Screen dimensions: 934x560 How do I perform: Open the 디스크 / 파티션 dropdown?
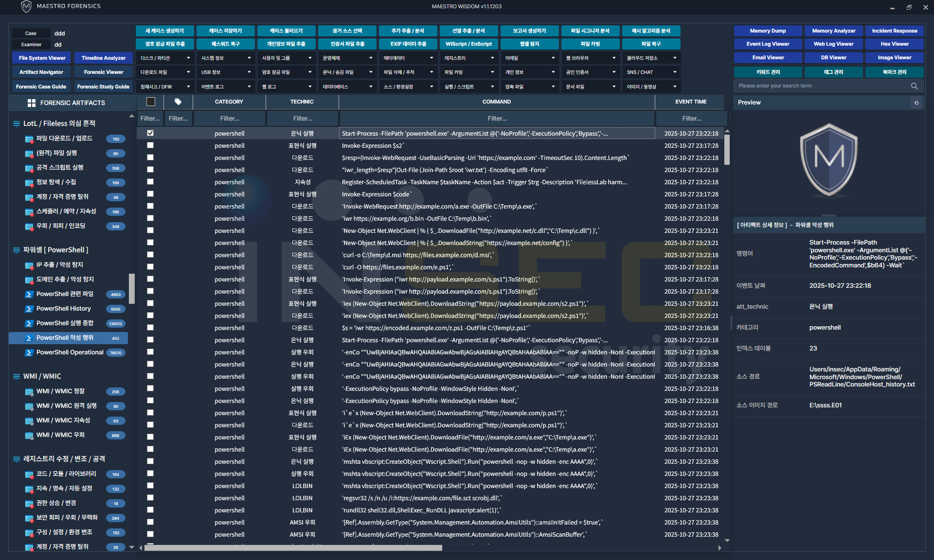165,58
